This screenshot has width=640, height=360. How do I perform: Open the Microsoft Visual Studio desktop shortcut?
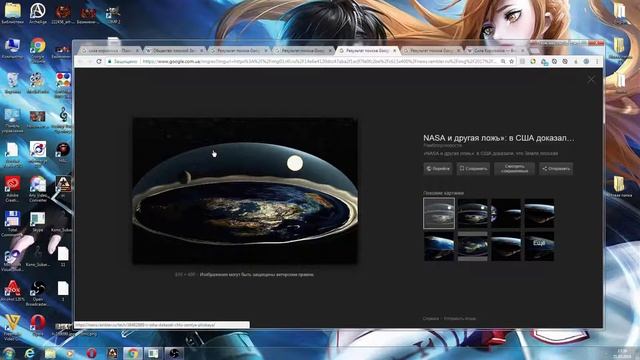[x=12, y=260]
